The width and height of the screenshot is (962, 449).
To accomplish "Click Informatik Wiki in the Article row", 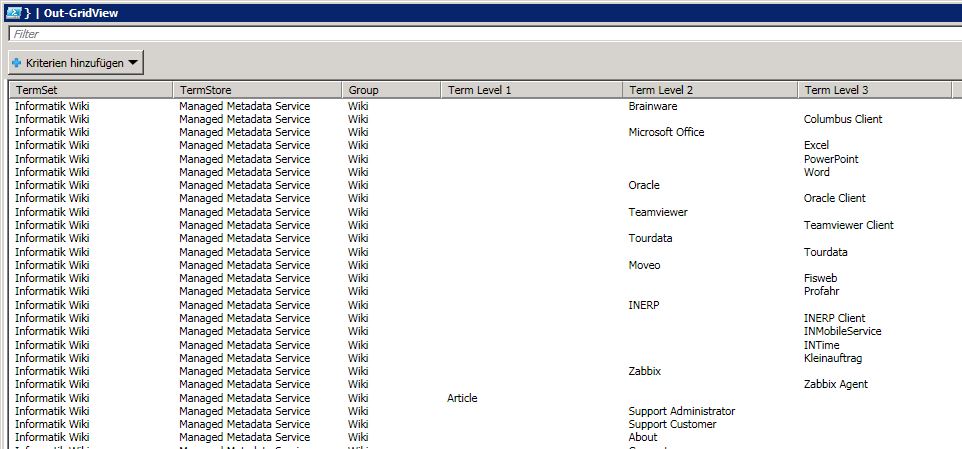I will (52, 397).
